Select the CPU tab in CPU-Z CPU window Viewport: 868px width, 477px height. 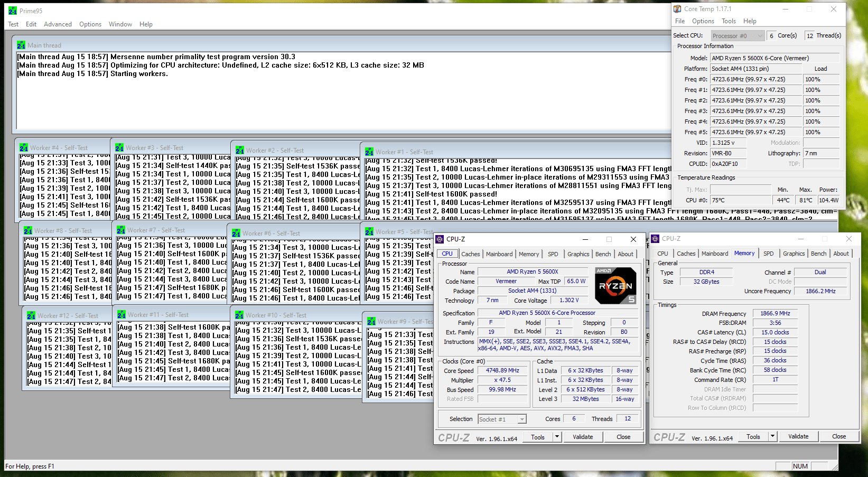pyautogui.click(x=447, y=254)
